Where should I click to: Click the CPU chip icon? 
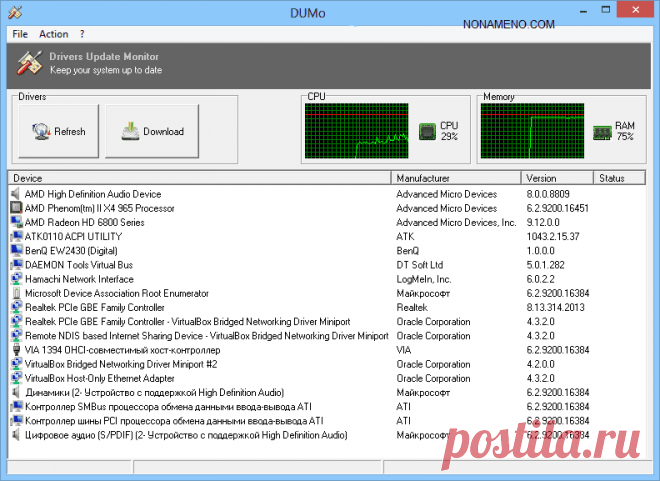tap(427, 132)
